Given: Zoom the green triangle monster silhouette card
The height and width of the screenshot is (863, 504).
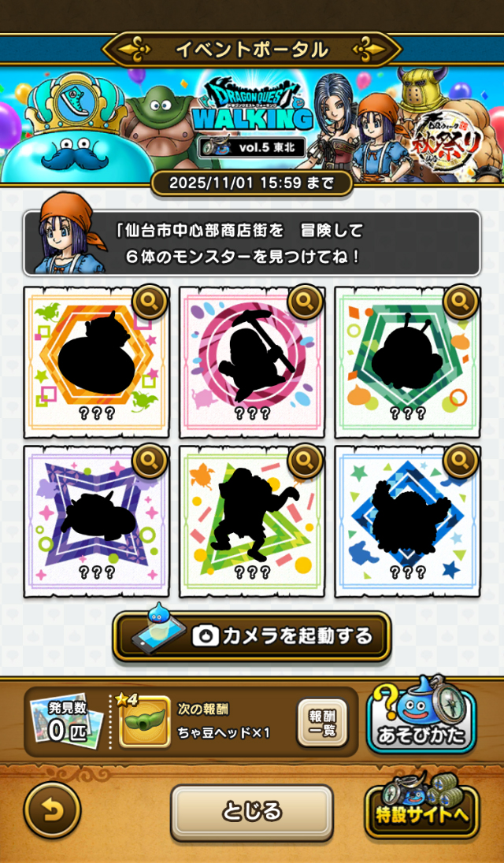Looking at the screenshot, I should [306, 461].
